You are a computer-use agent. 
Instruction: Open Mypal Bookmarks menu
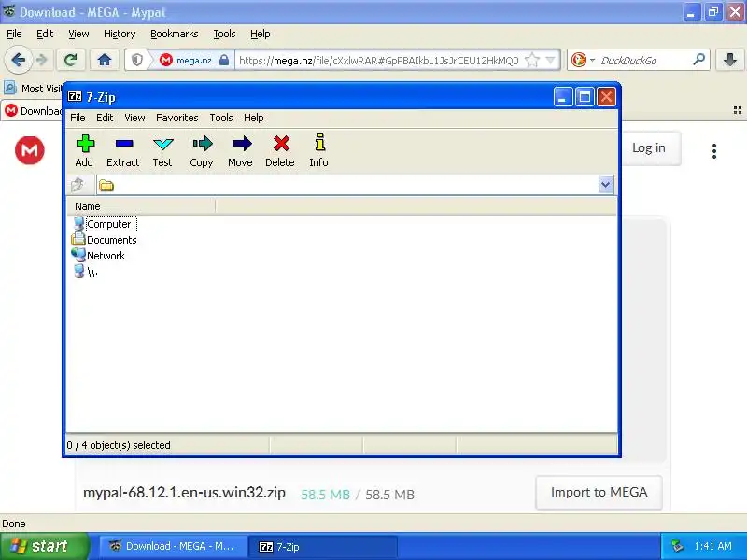175,34
